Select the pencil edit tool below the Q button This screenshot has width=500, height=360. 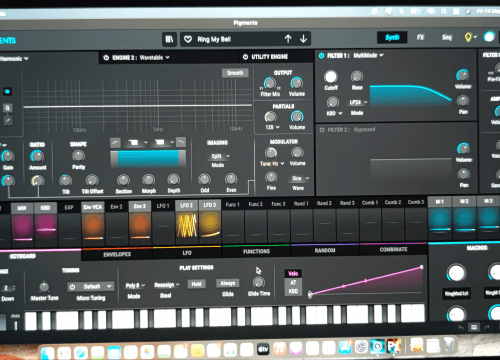[x=8, y=120]
